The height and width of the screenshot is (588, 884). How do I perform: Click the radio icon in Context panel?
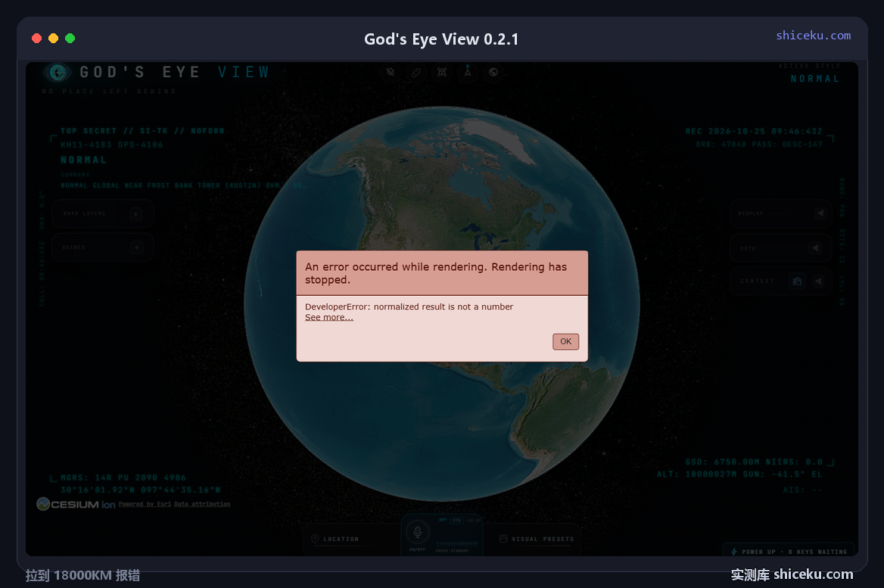pos(797,281)
